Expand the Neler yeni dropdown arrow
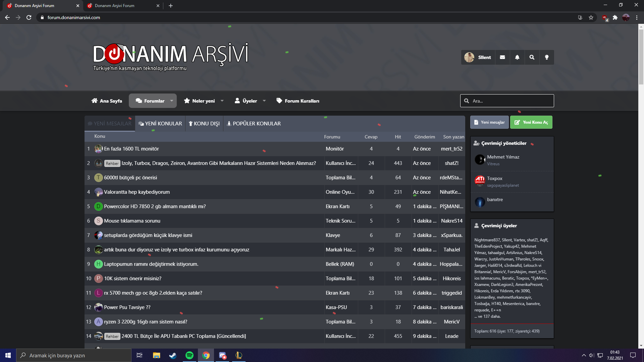Viewport: 644px width, 362px height. (222, 101)
